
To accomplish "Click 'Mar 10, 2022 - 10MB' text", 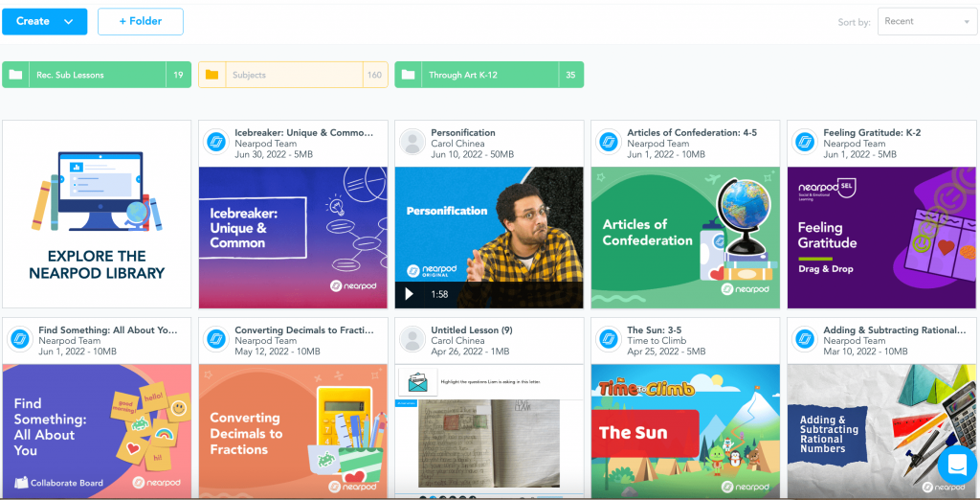I will click(865, 352).
